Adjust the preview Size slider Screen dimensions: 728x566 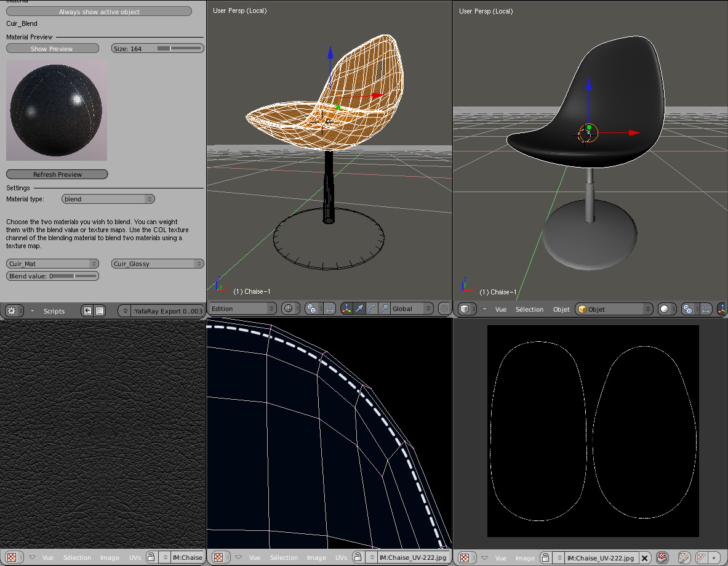158,48
